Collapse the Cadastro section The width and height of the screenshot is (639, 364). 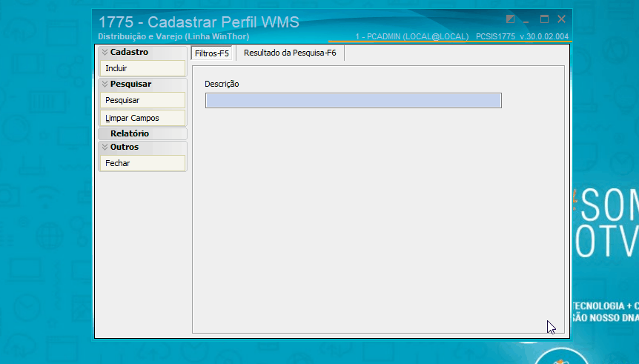pos(142,52)
